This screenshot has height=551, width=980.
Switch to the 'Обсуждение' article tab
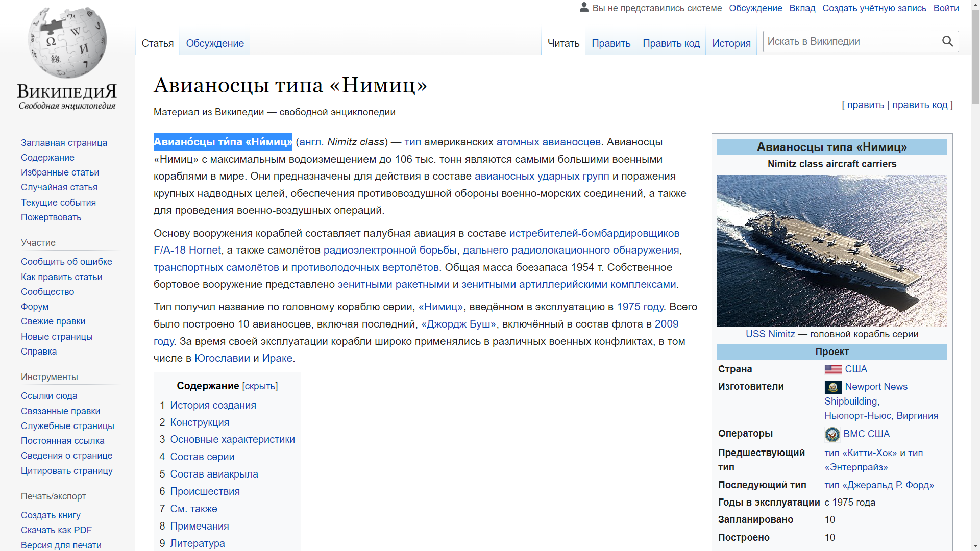215,43
